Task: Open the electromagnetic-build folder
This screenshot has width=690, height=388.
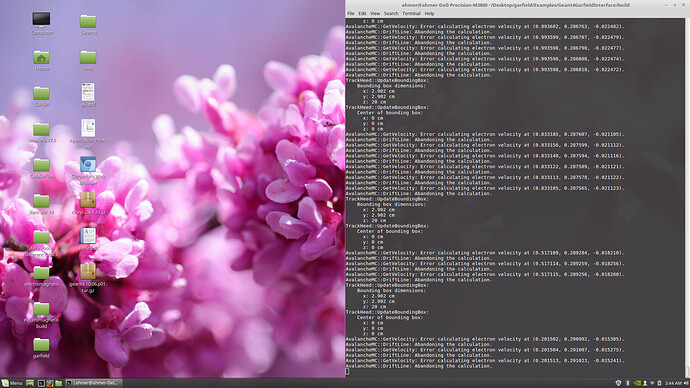Action: pyautogui.click(x=41, y=314)
